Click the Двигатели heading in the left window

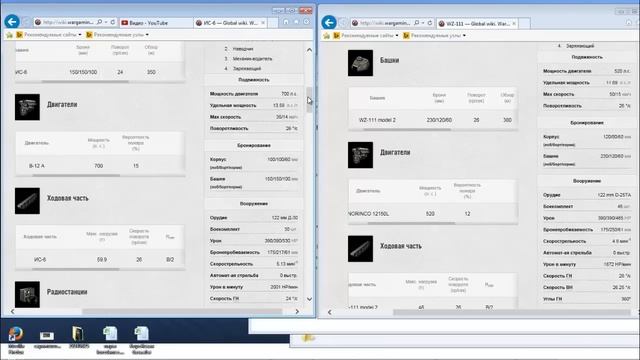coord(62,104)
